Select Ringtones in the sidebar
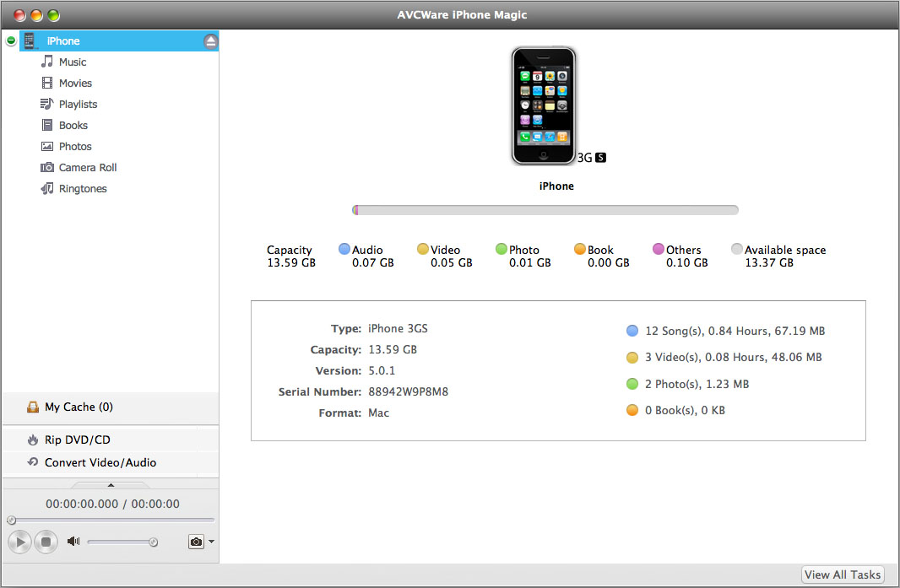 83,189
